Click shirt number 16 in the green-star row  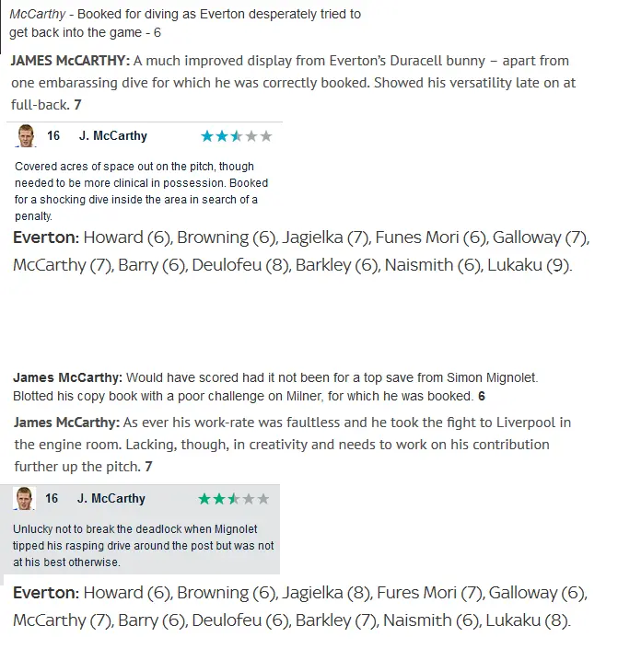[52, 499]
